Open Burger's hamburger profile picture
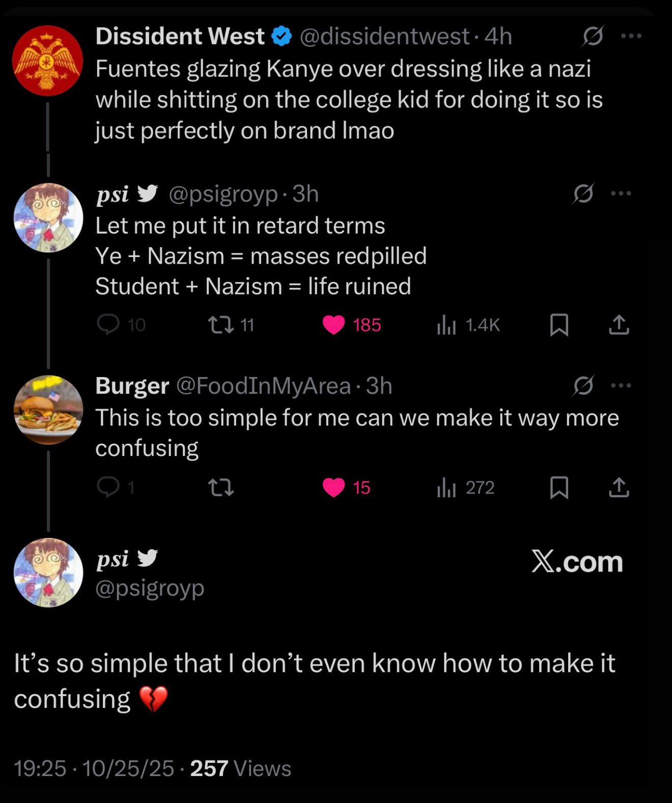Image resolution: width=672 pixels, height=803 pixels. pos(48,410)
